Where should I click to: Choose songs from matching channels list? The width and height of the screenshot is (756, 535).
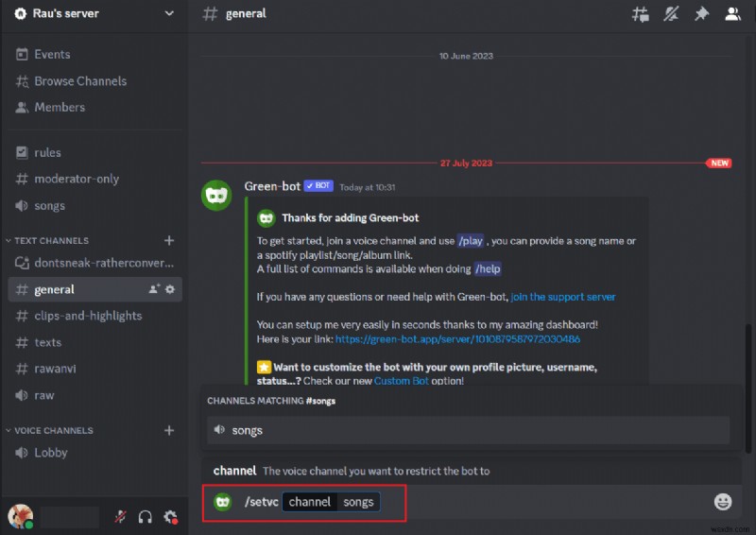[x=468, y=430]
